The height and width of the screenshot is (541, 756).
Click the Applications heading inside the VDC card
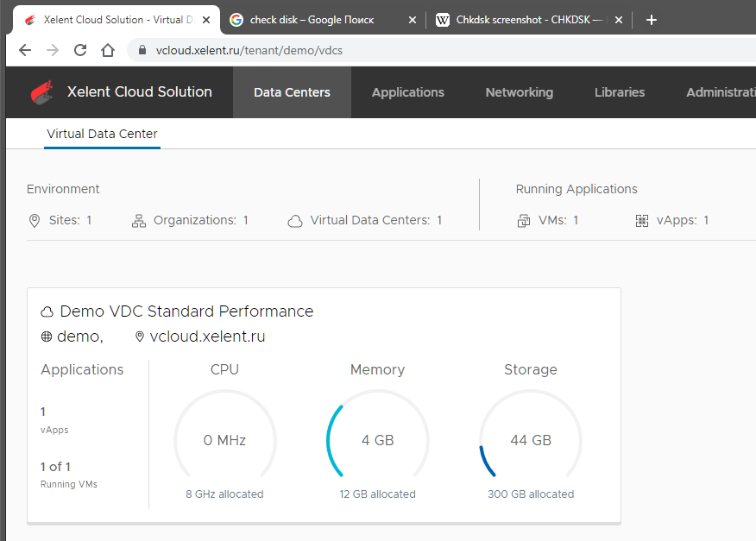pyautogui.click(x=82, y=370)
